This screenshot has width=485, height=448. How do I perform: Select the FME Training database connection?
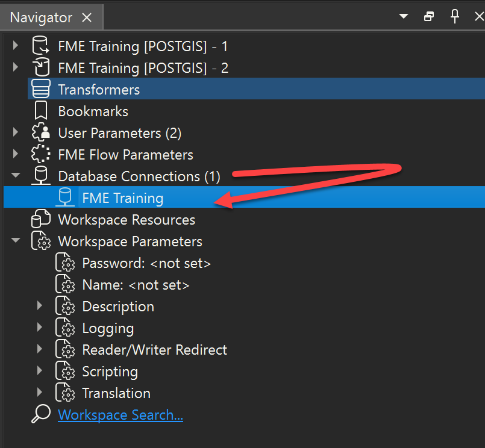click(x=122, y=198)
